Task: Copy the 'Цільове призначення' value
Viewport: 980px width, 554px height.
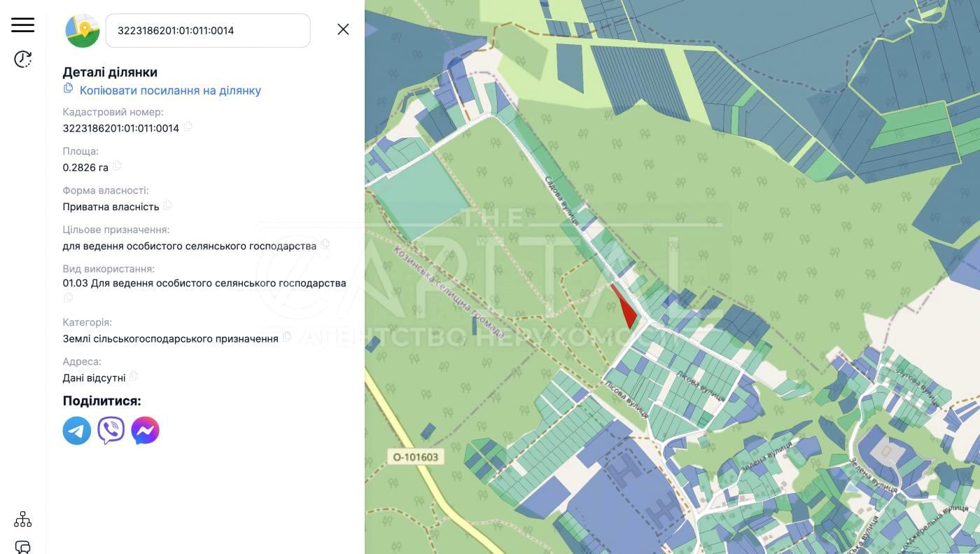Action: tap(325, 245)
